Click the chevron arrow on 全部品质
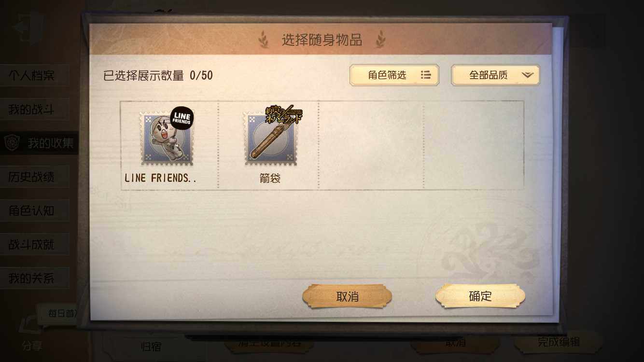This screenshot has width=644, height=362. click(x=527, y=75)
